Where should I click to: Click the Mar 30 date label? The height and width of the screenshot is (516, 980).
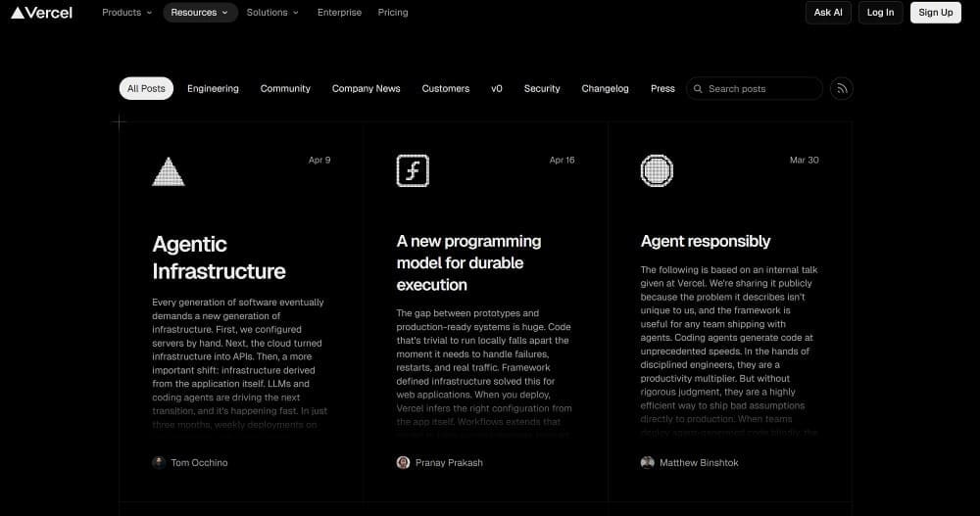[805, 160]
